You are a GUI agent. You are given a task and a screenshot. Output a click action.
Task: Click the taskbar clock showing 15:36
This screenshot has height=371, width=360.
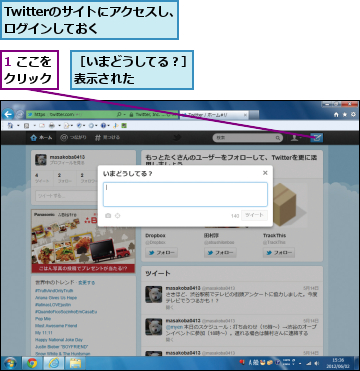coord(338,363)
